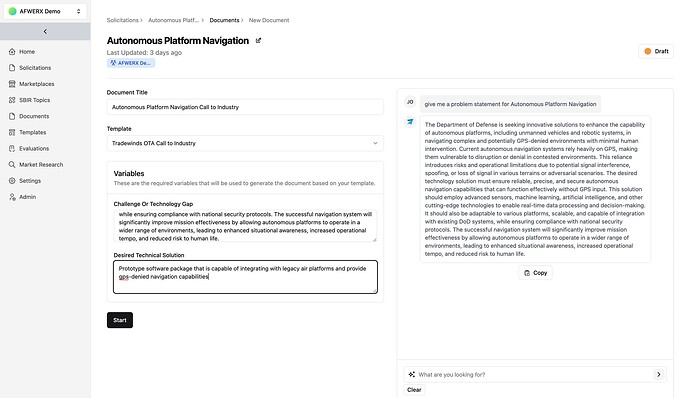The width and height of the screenshot is (690, 398).
Task: Open the Draft status badge
Action: [656, 51]
